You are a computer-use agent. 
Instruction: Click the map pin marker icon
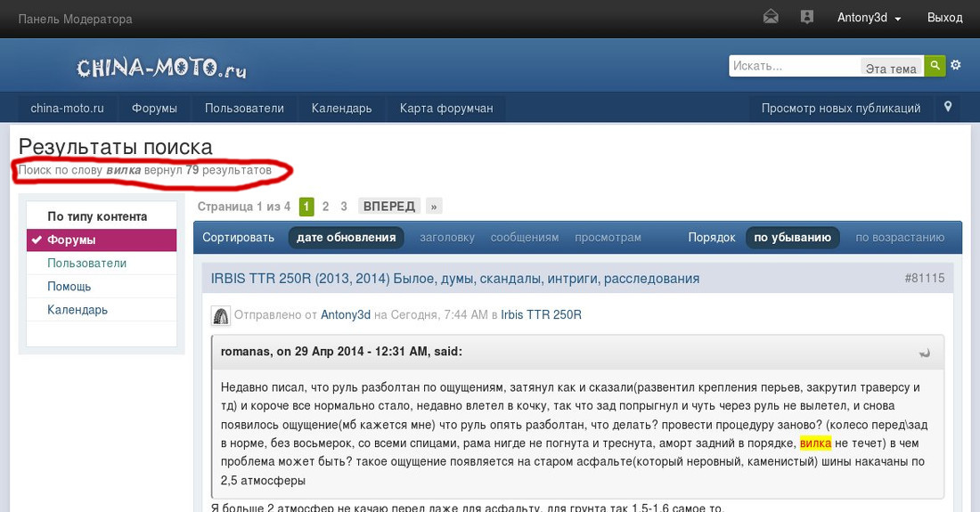[x=948, y=107]
